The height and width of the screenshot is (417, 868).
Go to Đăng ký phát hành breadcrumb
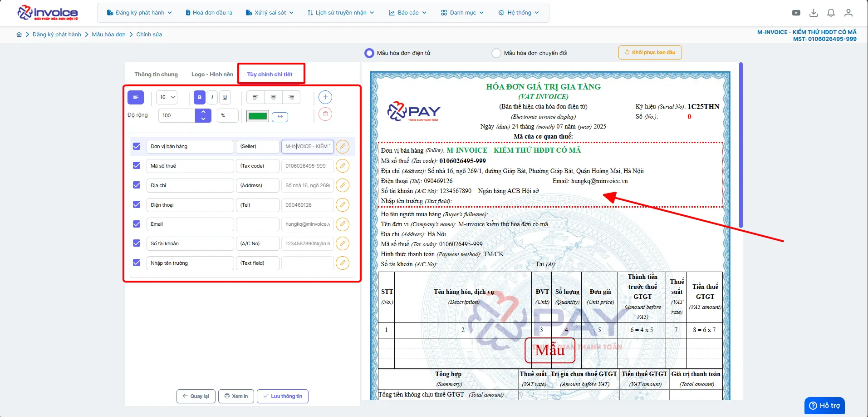[x=57, y=35]
